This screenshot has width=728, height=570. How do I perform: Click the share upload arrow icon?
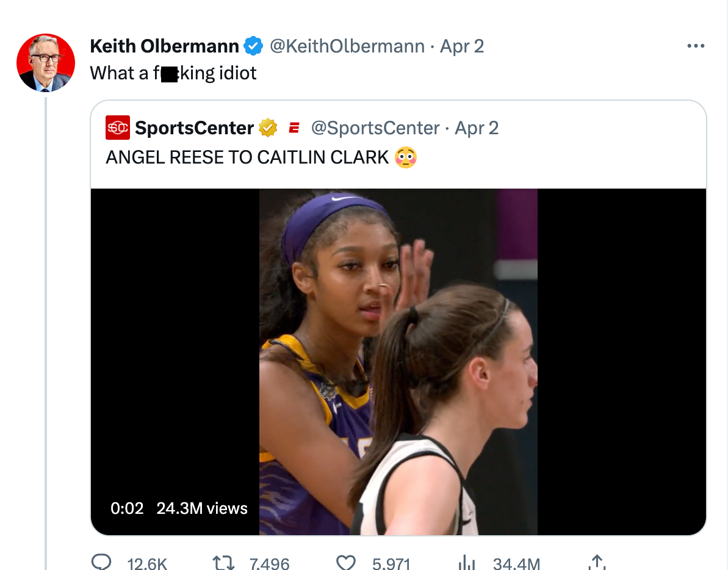[596, 563]
